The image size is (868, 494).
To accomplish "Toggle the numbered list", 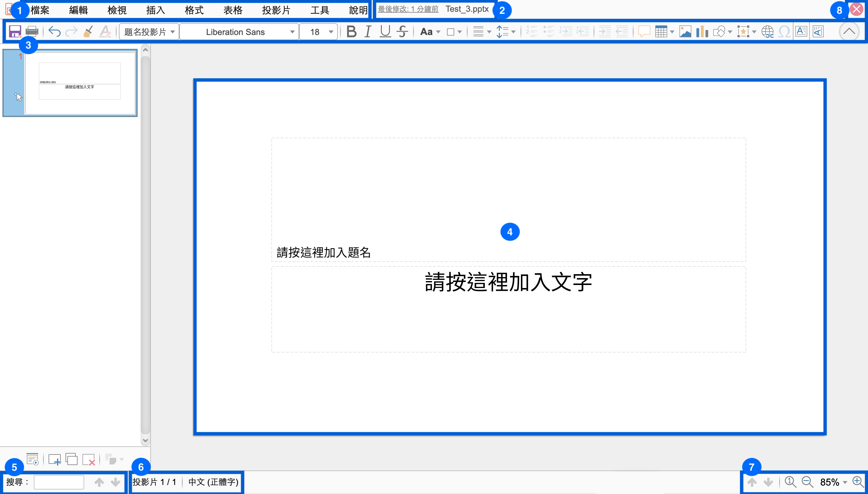I will click(532, 32).
